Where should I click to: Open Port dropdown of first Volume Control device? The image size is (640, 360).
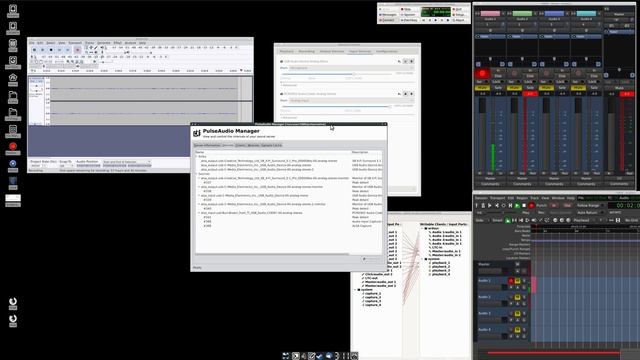coord(351,68)
